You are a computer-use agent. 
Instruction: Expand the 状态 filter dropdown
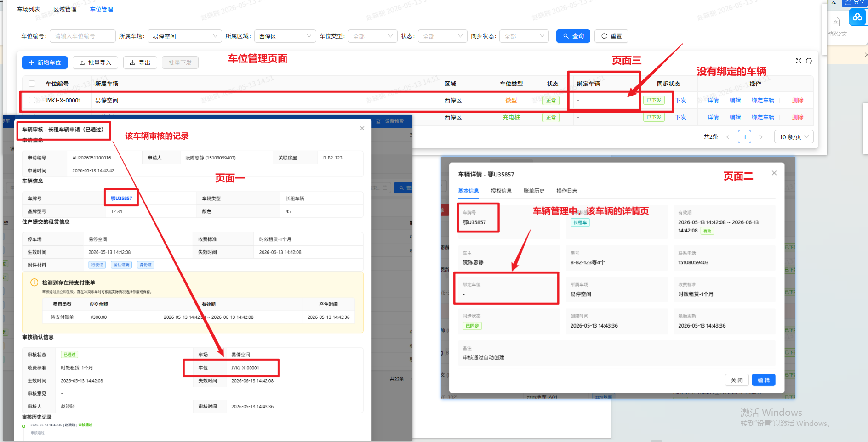click(443, 36)
